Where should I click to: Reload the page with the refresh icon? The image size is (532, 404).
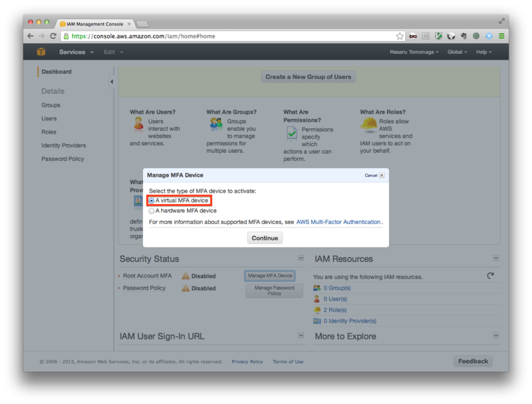click(53, 36)
